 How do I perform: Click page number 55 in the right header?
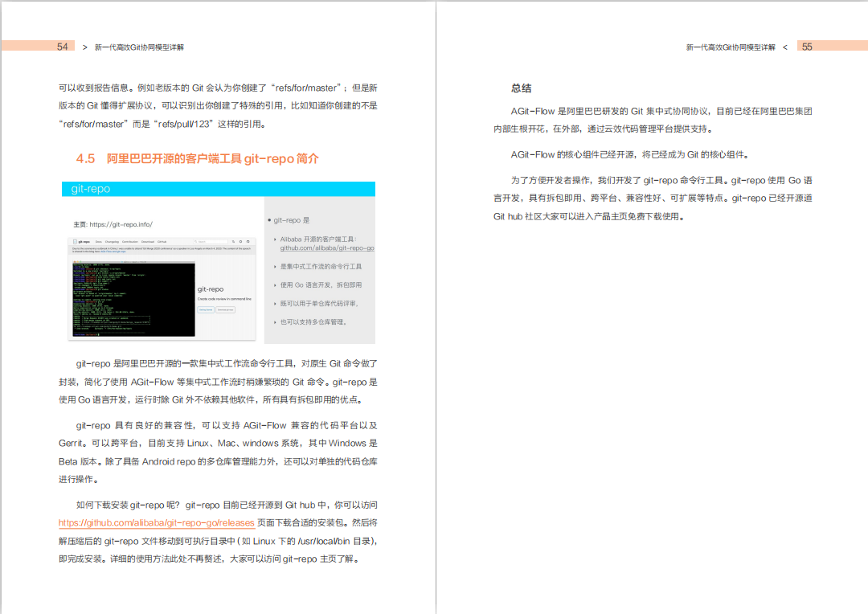[807, 47]
